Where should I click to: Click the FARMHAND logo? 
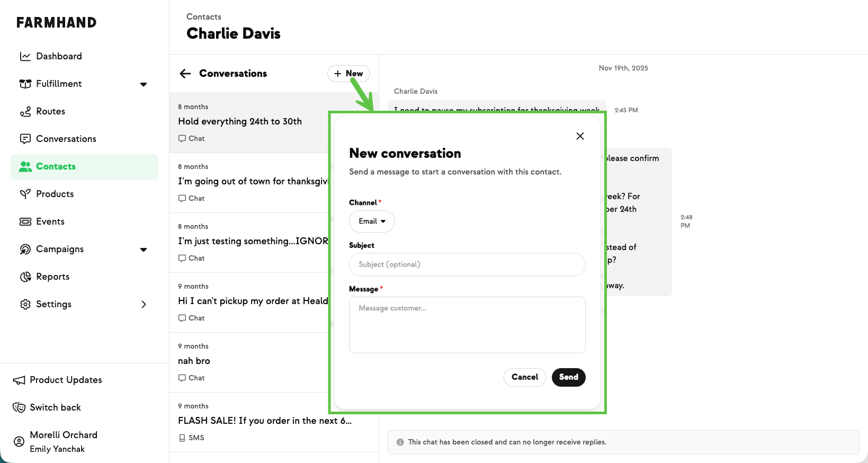pos(56,22)
